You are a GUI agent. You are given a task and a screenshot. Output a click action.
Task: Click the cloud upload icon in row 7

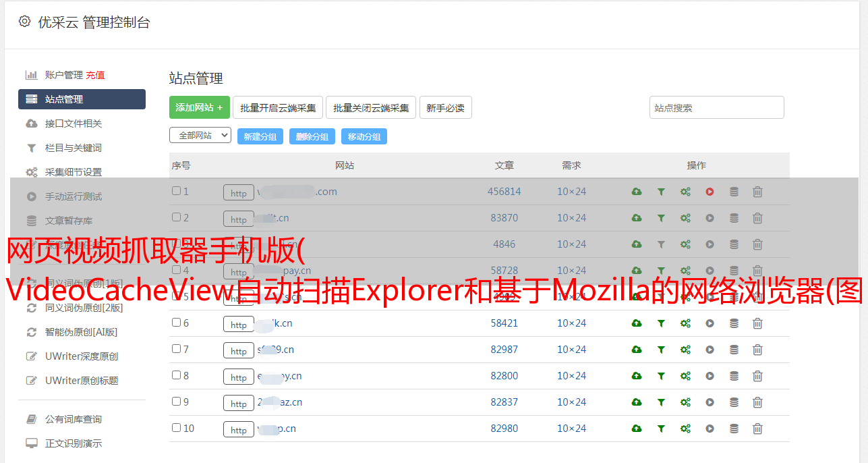(637, 350)
